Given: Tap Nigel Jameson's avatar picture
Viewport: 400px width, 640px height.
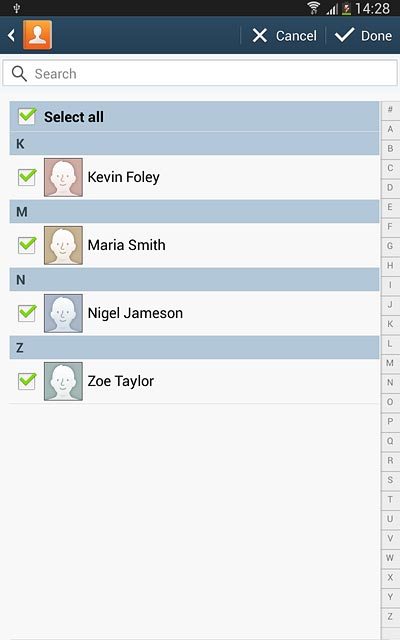Looking at the screenshot, I should pyautogui.click(x=63, y=313).
